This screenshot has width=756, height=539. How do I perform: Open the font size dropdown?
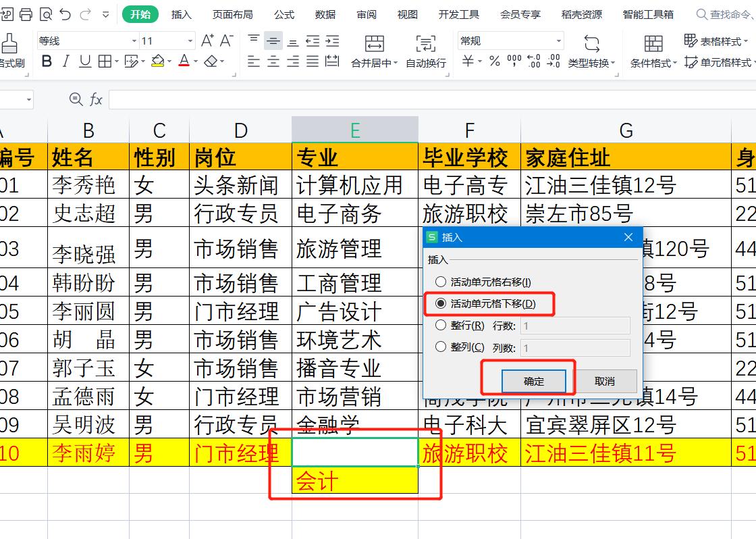(x=189, y=41)
